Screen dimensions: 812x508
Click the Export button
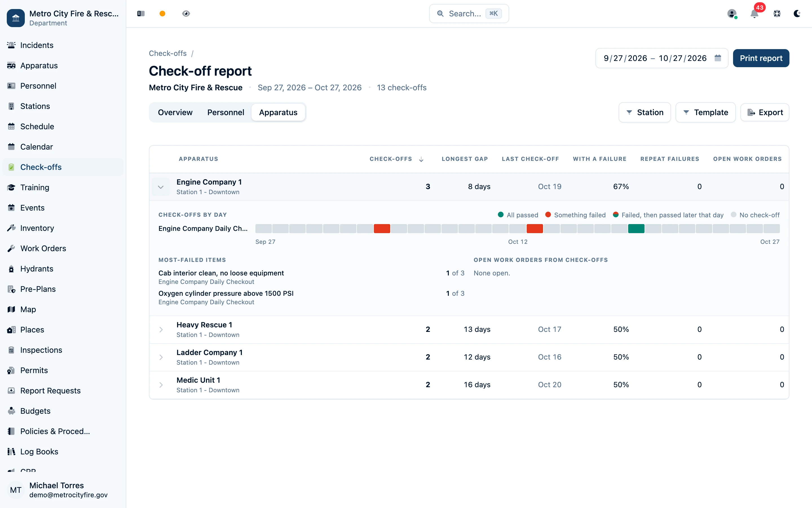(x=765, y=112)
